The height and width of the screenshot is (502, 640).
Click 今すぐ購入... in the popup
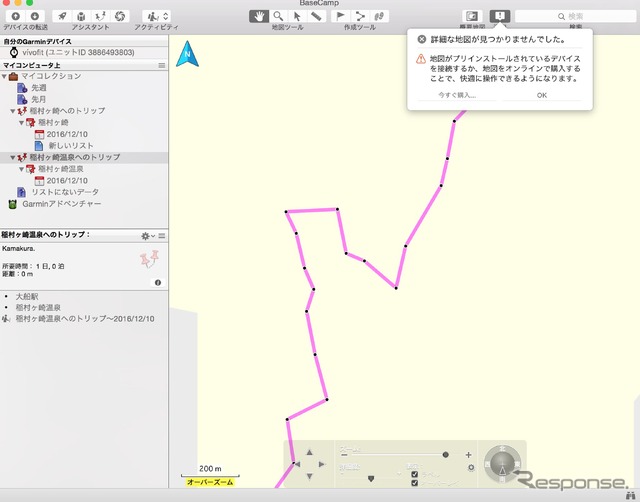coord(457,95)
